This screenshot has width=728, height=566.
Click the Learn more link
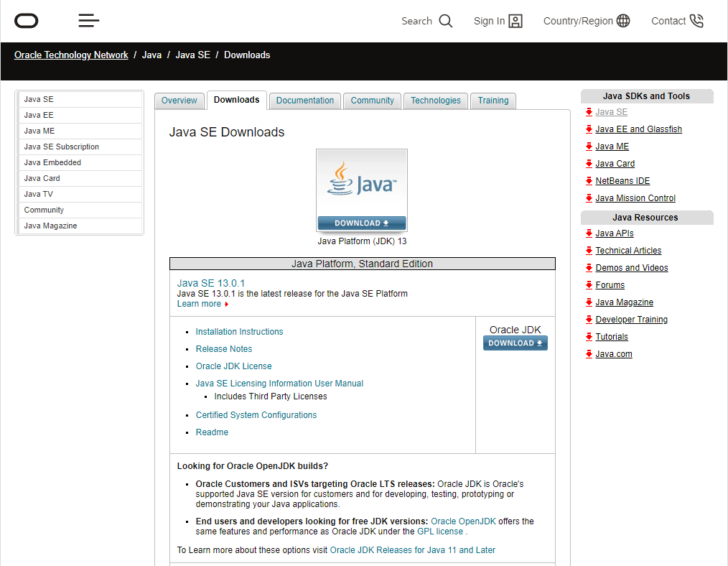click(199, 304)
